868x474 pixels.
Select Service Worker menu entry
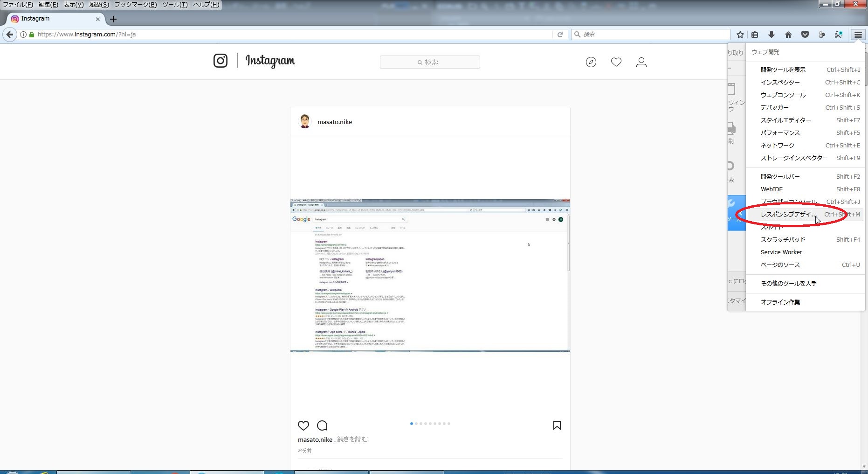tap(806, 252)
